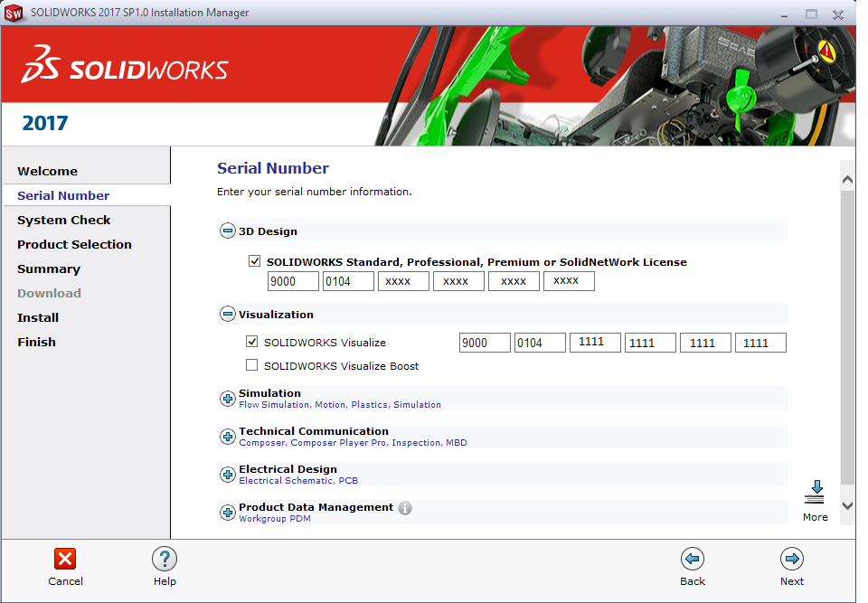This screenshot has width=868, height=603.
Task: Enable the SOLIDWORKS Visualize Boost checkbox
Action: click(x=252, y=366)
